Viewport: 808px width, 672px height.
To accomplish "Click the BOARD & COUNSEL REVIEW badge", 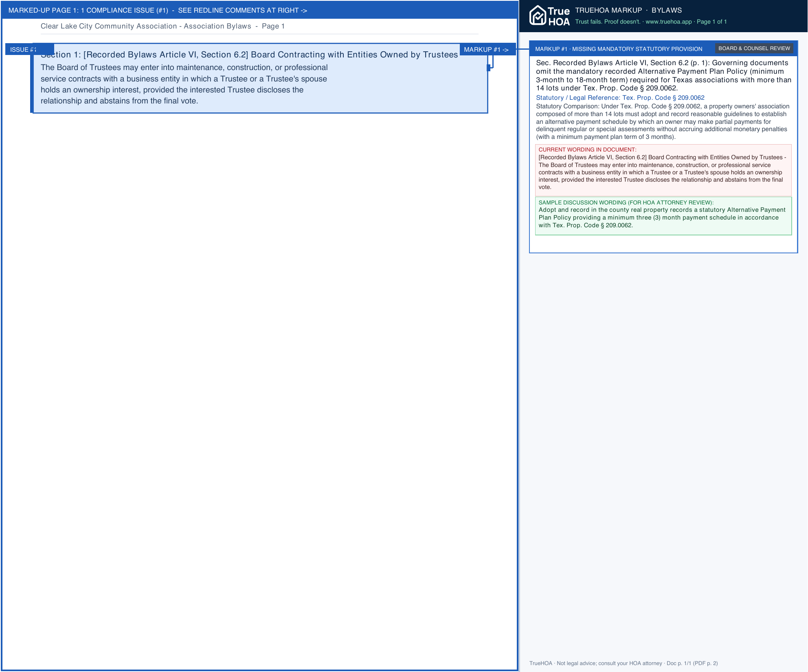I will click(754, 48).
